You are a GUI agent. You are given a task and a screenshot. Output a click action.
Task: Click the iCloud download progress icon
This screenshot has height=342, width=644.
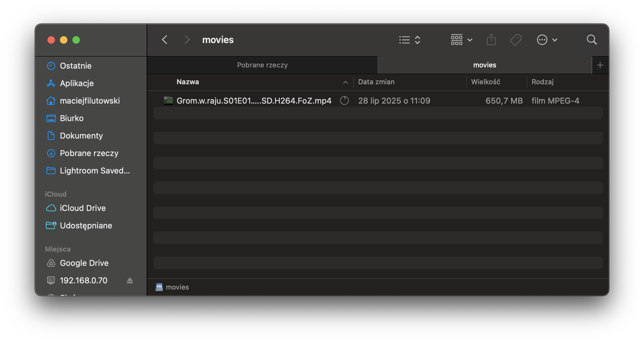344,100
